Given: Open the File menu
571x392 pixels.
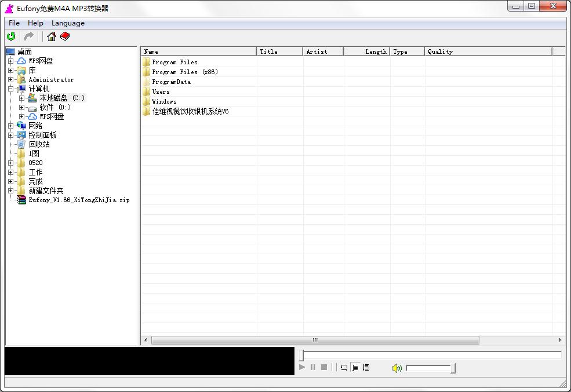Looking at the screenshot, I should coord(14,23).
